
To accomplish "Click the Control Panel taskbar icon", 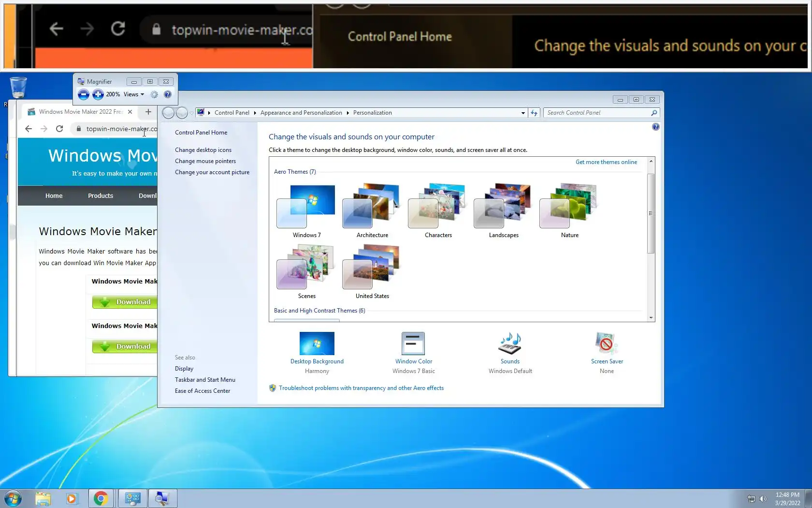I will coord(132,498).
